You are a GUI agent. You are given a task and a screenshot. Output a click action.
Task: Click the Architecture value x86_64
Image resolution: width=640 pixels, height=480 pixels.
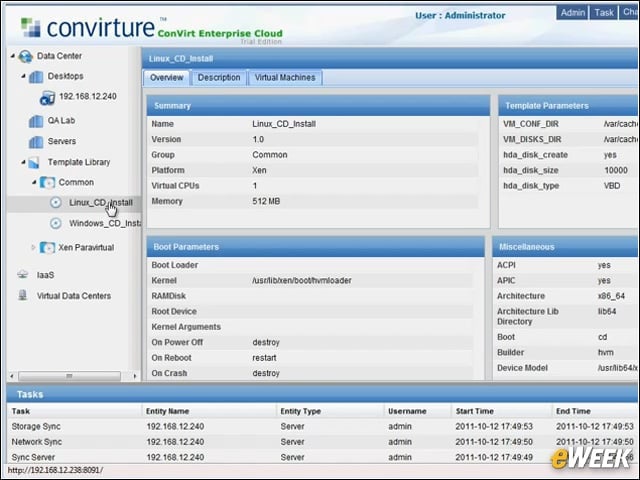click(611, 296)
